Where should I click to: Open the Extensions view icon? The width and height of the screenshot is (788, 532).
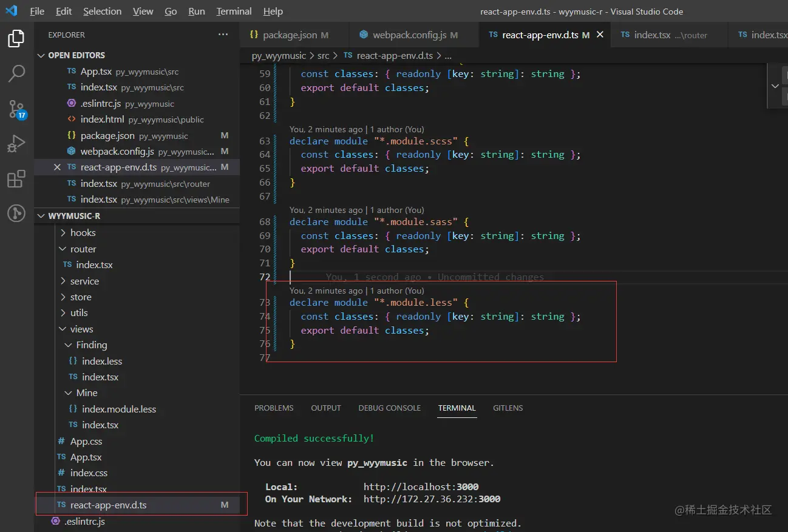click(16, 179)
